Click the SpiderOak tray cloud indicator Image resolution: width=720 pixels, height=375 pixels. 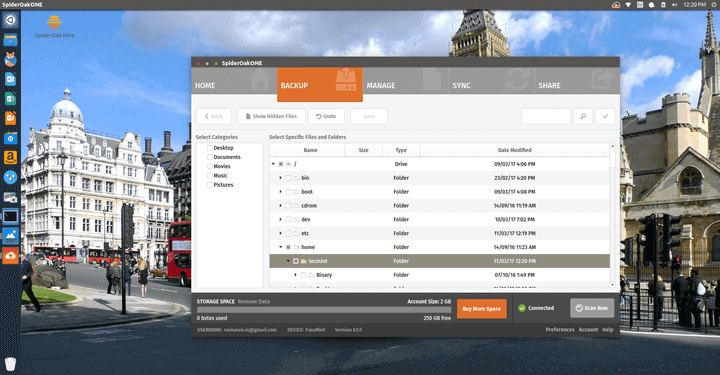[616, 5]
